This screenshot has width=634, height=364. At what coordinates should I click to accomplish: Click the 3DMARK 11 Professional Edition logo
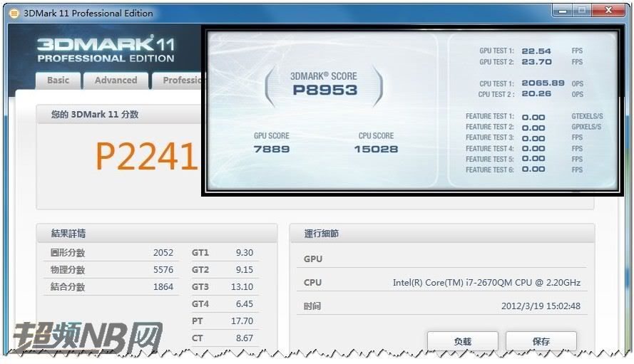point(106,49)
